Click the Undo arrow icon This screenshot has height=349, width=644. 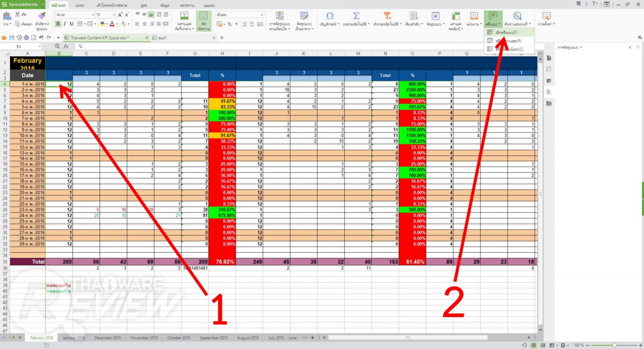click(x=41, y=37)
